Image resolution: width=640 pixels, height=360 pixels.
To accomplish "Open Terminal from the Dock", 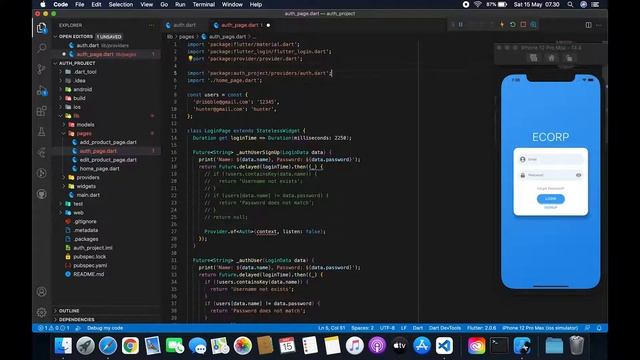I will click(499, 346).
